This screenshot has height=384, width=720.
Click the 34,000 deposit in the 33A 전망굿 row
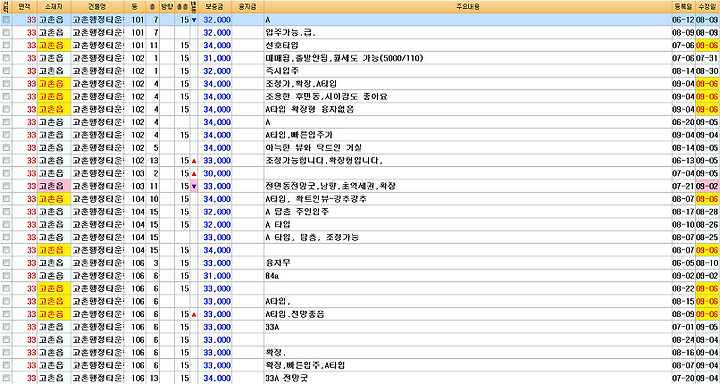(x=214, y=378)
